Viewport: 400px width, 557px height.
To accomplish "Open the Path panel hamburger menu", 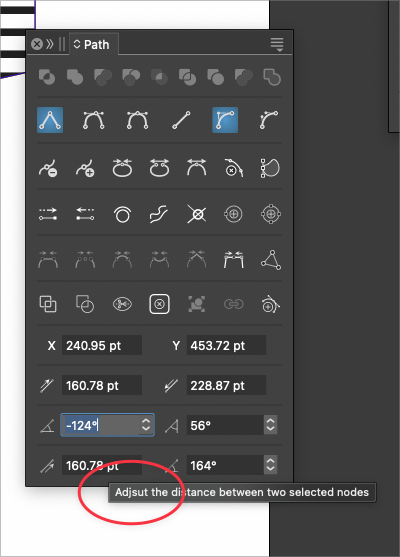I will point(277,45).
